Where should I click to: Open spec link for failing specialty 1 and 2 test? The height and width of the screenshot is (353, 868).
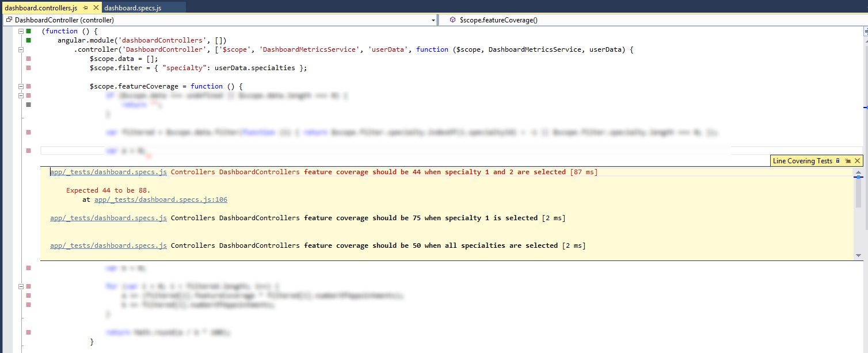108,172
